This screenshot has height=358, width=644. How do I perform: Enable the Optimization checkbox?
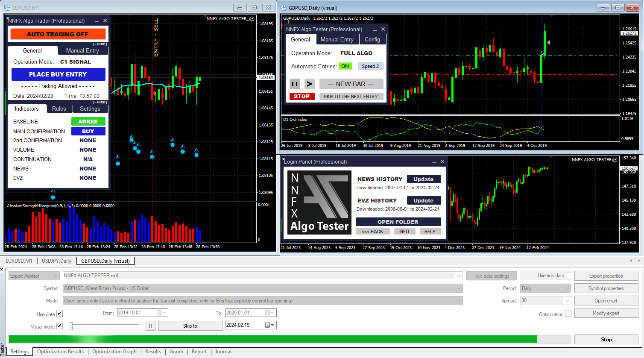(x=568, y=314)
